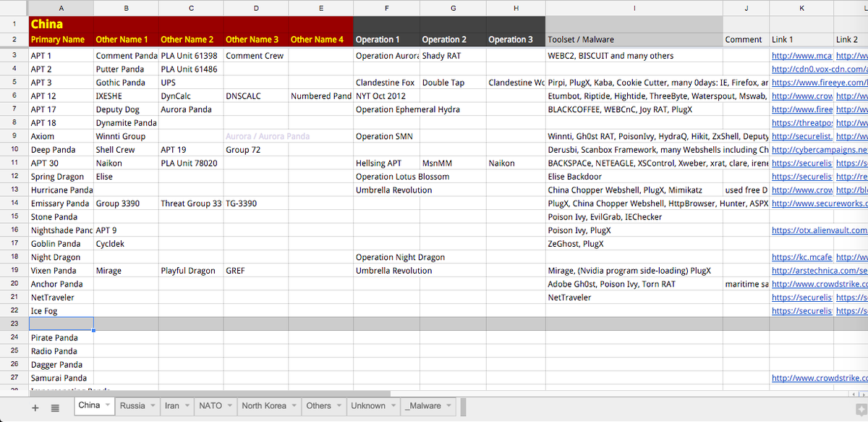
Task: Open the fireeye.com link in APT 3 row
Action: click(x=820, y=83)
